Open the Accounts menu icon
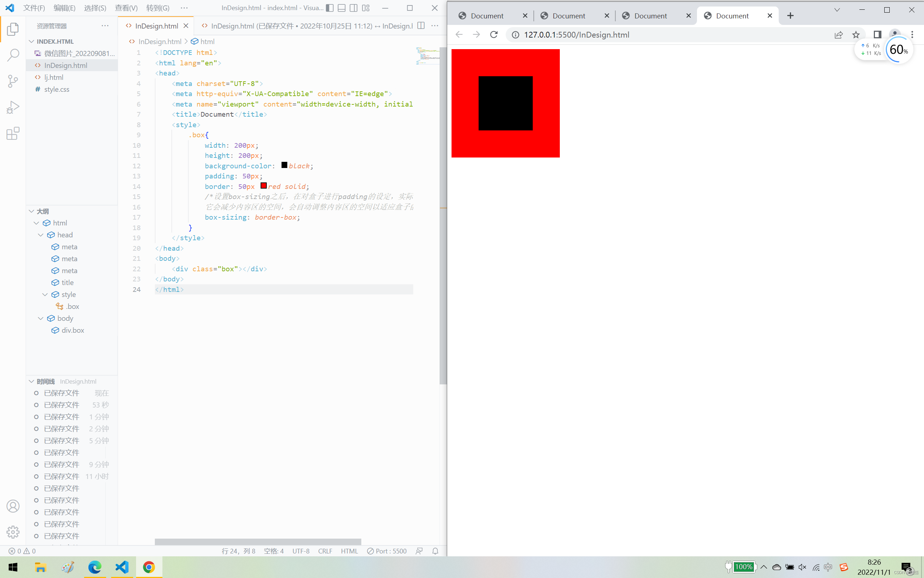Viewport: 924px width, 578px height. [x=13, y=506]
